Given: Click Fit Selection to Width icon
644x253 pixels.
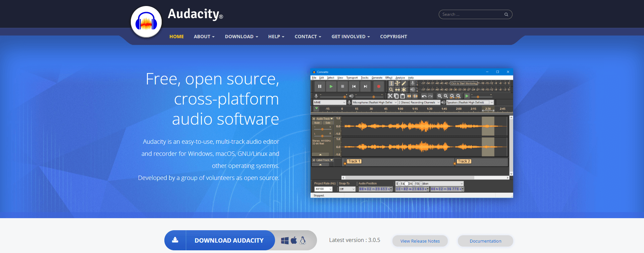Looking at the screenshot, I should pos(452,96).
